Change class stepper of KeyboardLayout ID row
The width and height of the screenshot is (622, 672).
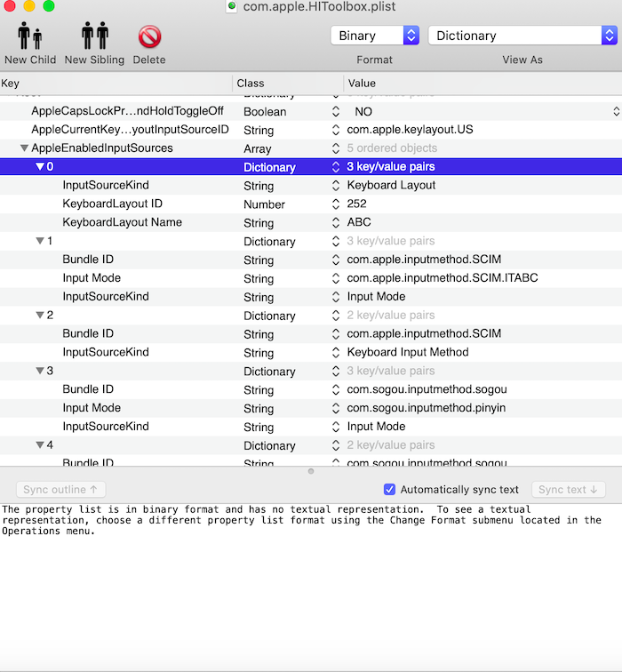[x=336, y=204]
